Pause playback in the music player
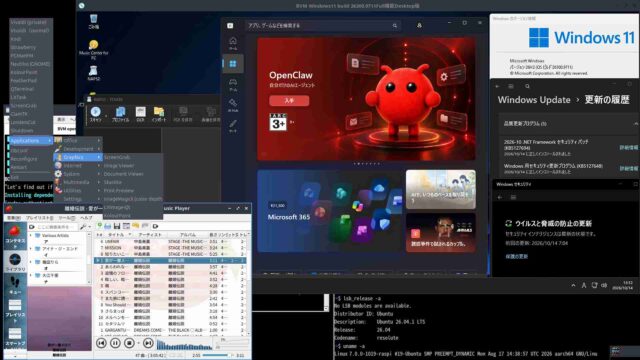 pos(115,343)
